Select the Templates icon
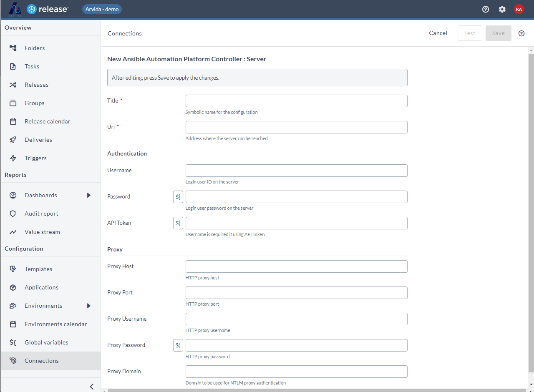 13,269
